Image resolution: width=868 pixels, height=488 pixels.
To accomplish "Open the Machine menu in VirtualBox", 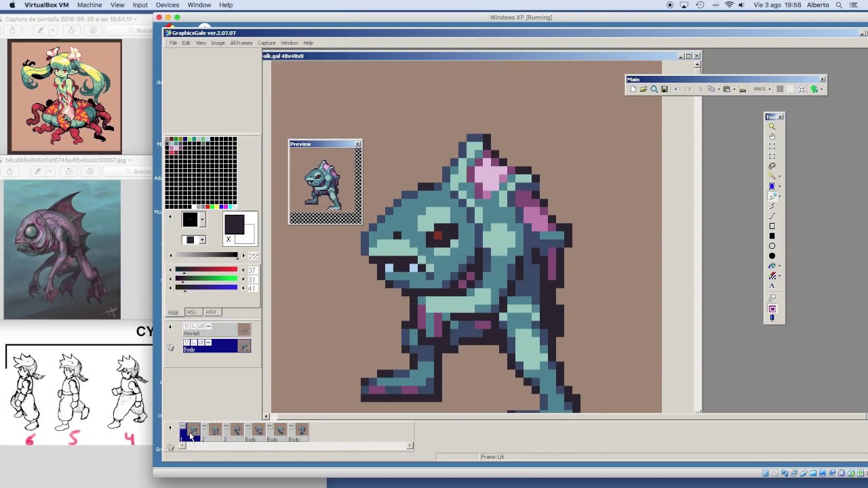I will 90,5.
